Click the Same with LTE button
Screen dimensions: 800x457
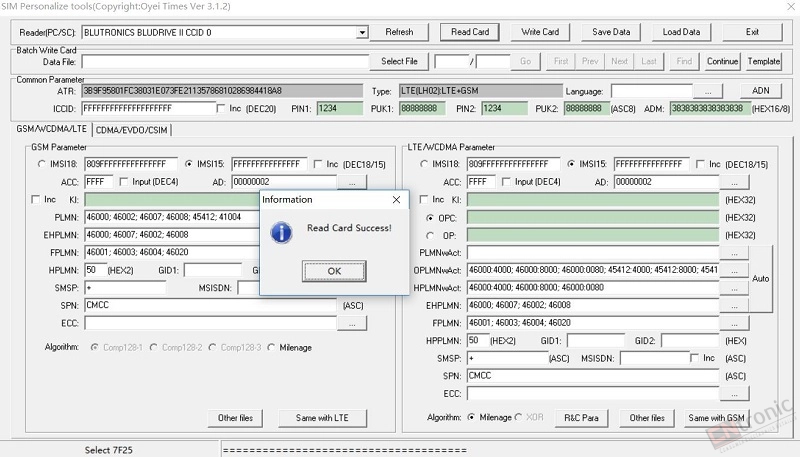(322, 418)
